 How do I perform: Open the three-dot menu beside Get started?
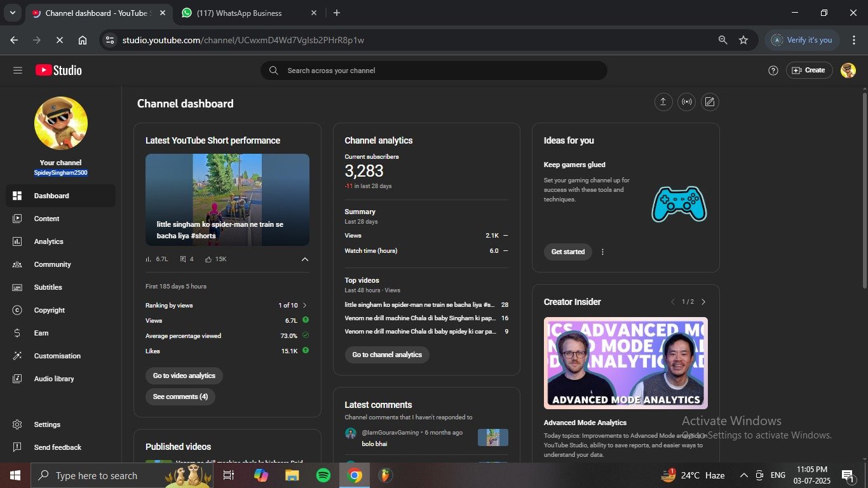pyautogui.click(x=602, y=252)
